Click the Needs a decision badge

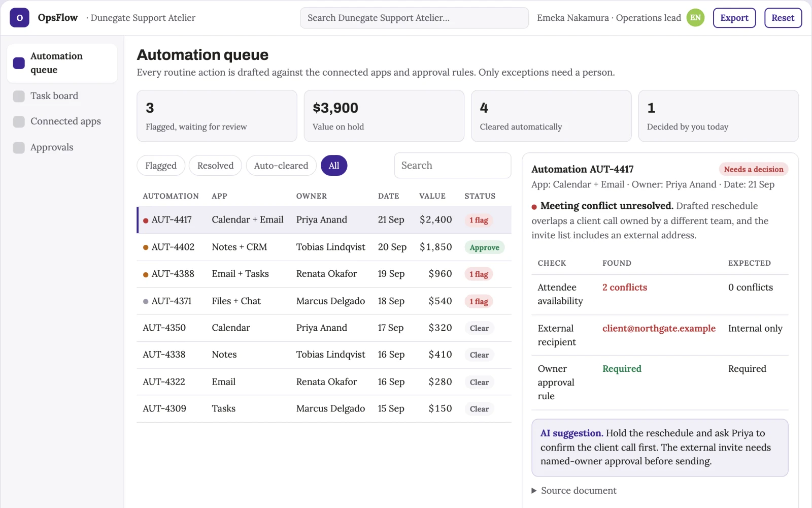754,170
